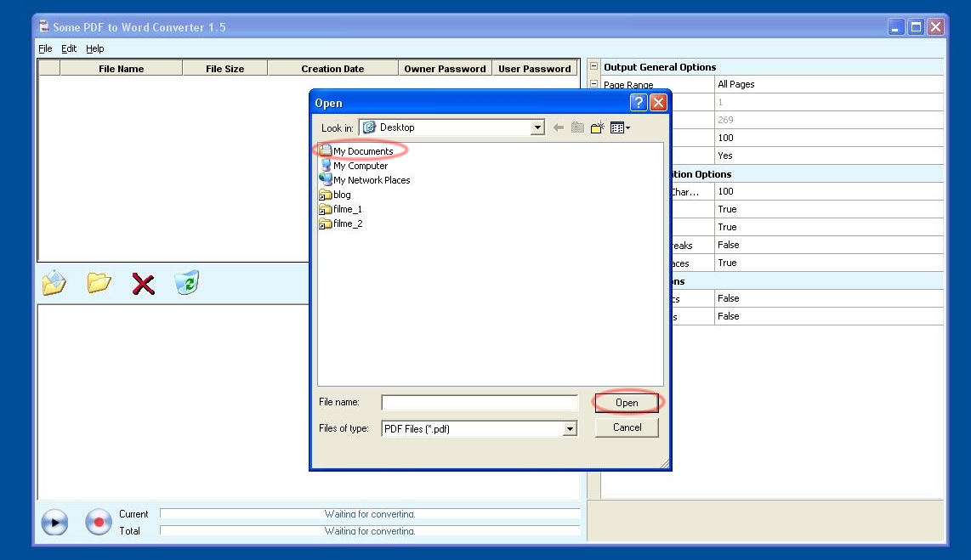Click the Open dialog help question icon
The height and width of the screenshot is (560, 971).
coord(639,102)
